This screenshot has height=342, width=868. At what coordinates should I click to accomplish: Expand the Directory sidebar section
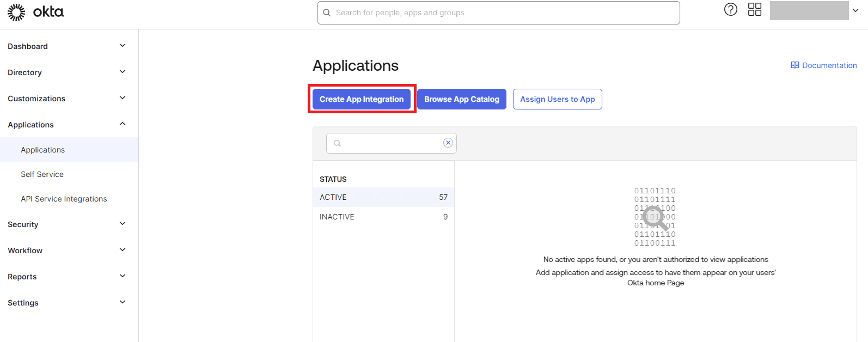coord(123,72)
